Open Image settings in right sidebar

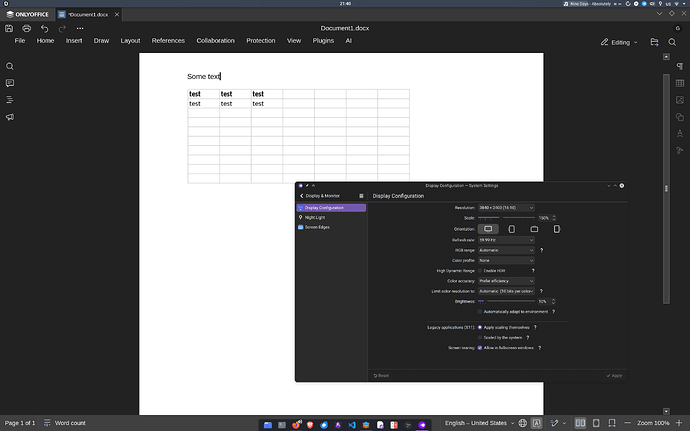click(680, 100)
